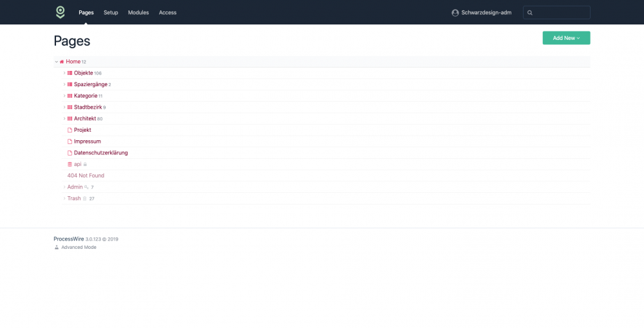The width and height of the screenshot is (644, 328).
Task: Click the ProcessWire logo icon
Action: 60,12
